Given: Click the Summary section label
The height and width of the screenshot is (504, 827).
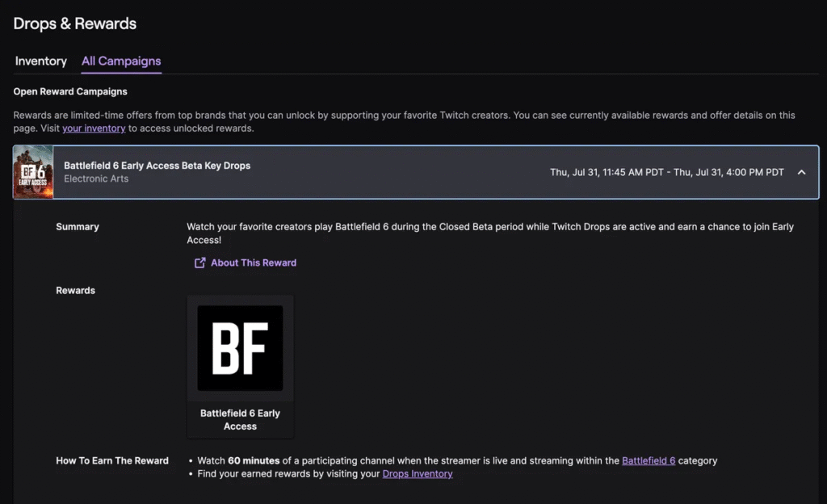Looking at the screenshot, I should [78, 227].
